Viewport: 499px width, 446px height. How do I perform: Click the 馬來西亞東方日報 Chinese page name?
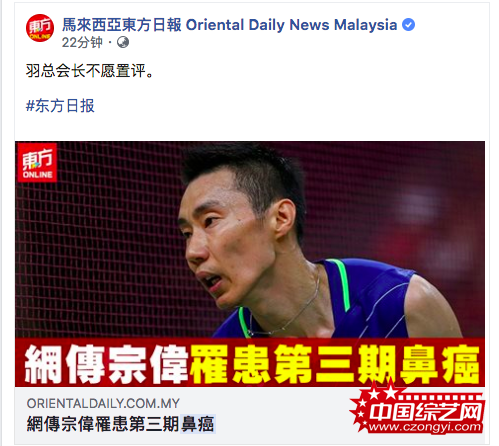tap(122, 25)
